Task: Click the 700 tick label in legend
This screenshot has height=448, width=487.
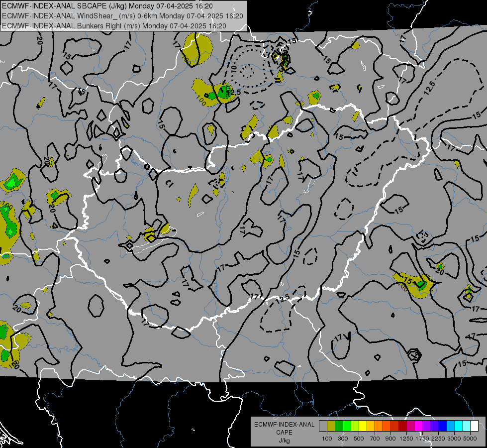Action: [375, 439]
